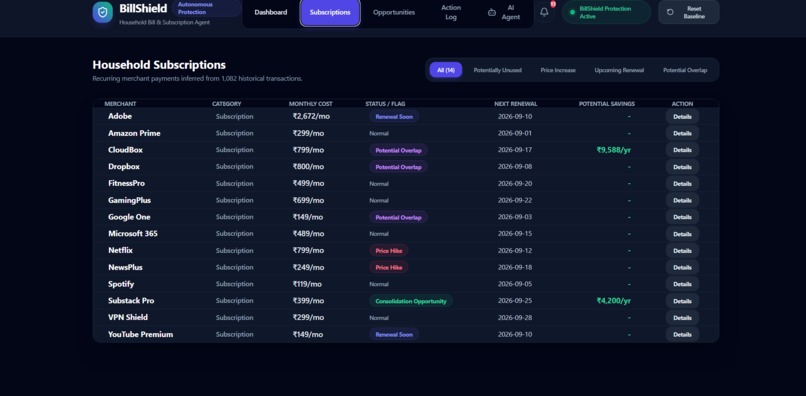Click the ₹119/mo cost for Spotify
This screenshot has height=396, width=806.
(307, 284)
